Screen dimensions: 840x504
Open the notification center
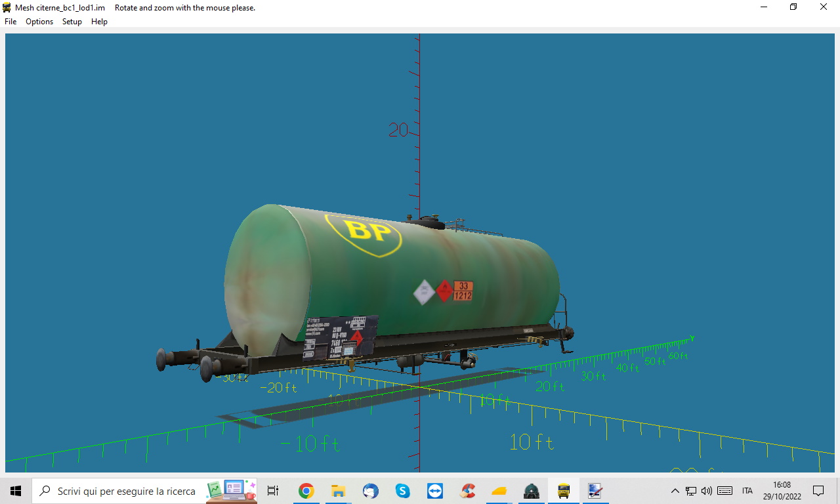tap(818, 491)
